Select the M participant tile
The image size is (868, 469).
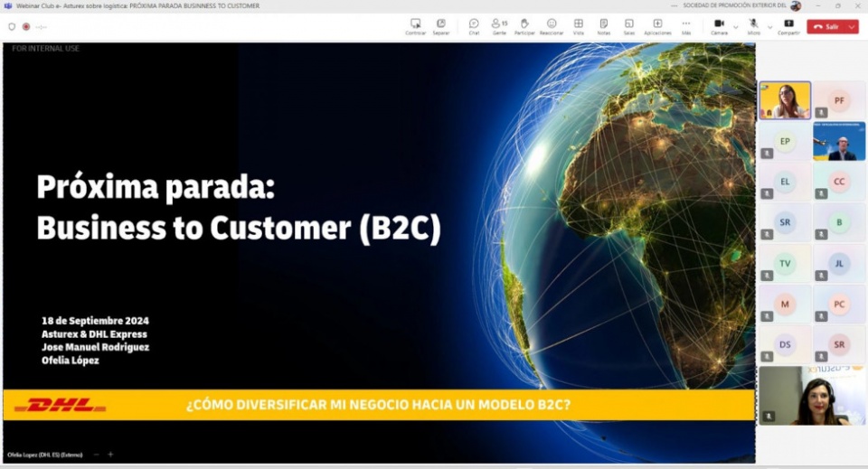tap(785, 304)
